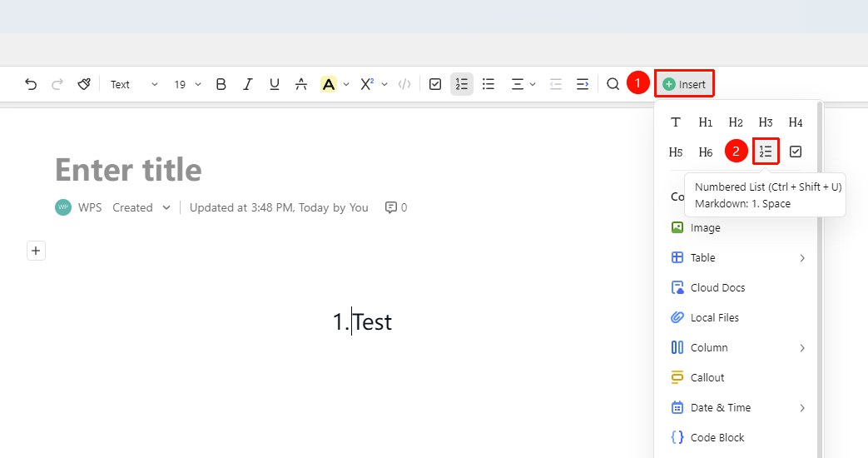
Task: Open the font size 19 dropdown
Action: tap(187, 84)
